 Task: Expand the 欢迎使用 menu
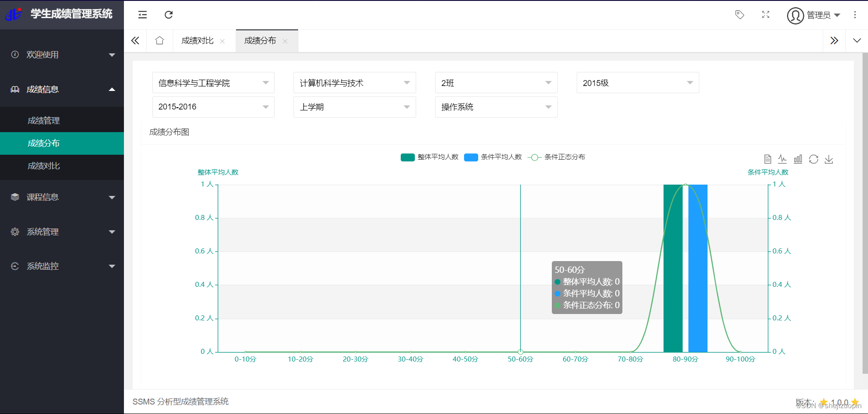coord(62,55)
